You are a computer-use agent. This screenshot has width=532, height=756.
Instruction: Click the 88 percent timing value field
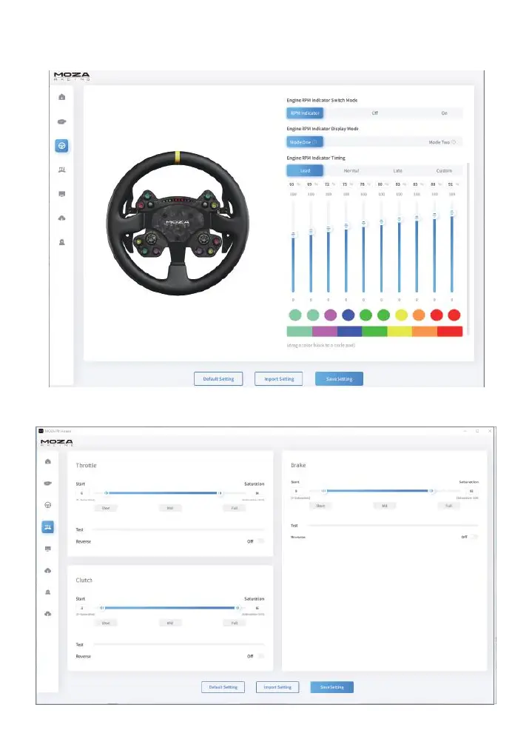435,184
